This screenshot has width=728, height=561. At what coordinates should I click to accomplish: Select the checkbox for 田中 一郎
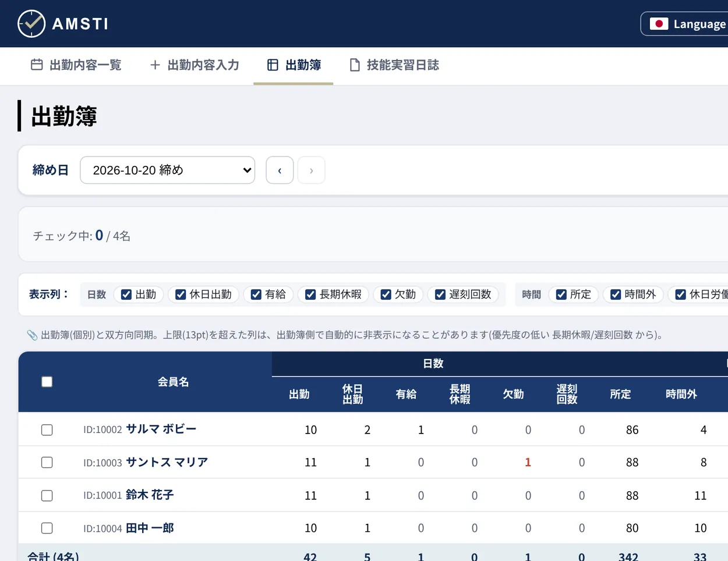[x=47, y=528]
